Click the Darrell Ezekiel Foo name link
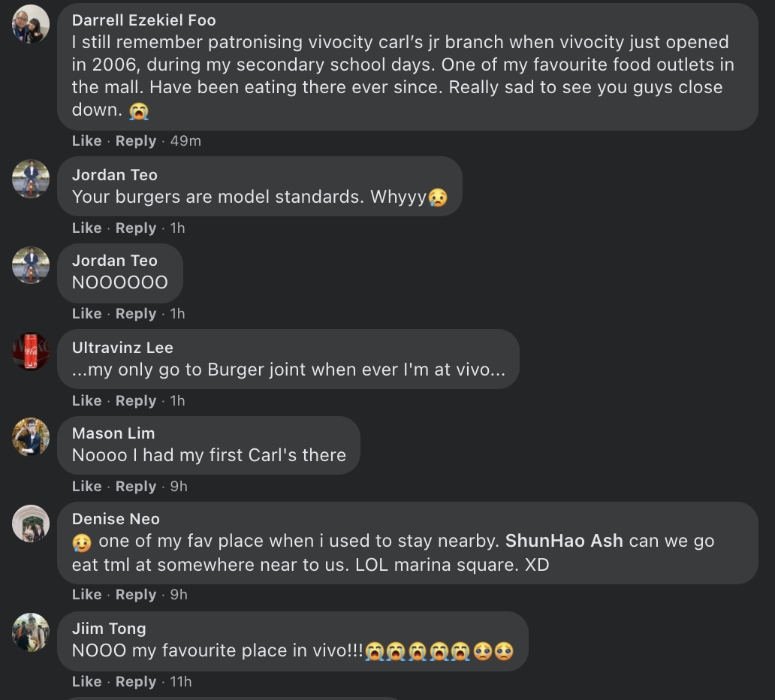 [x=143, y=20]
